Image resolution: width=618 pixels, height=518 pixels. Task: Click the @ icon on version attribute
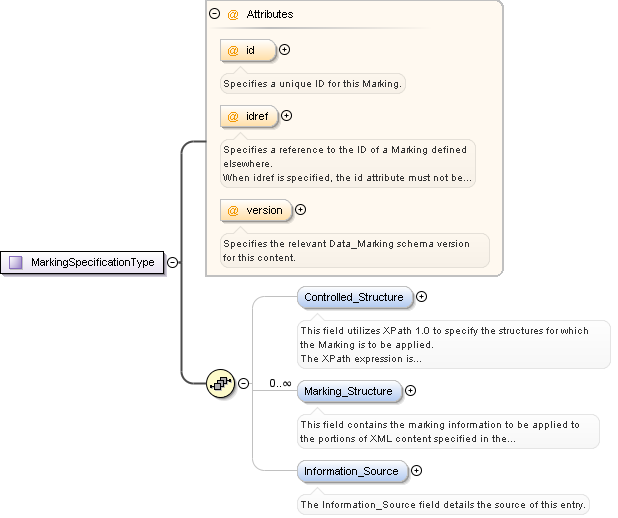tap(232, 210)
